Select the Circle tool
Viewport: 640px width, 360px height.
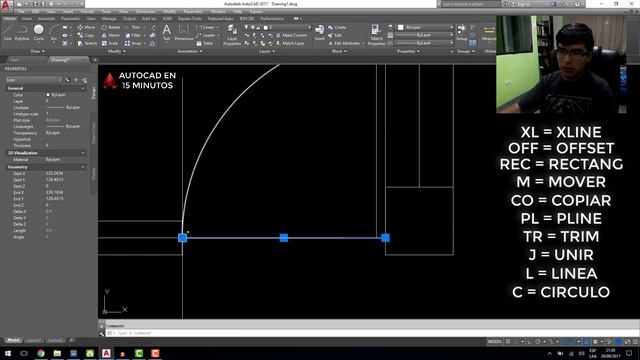click(x=38, y=32)
